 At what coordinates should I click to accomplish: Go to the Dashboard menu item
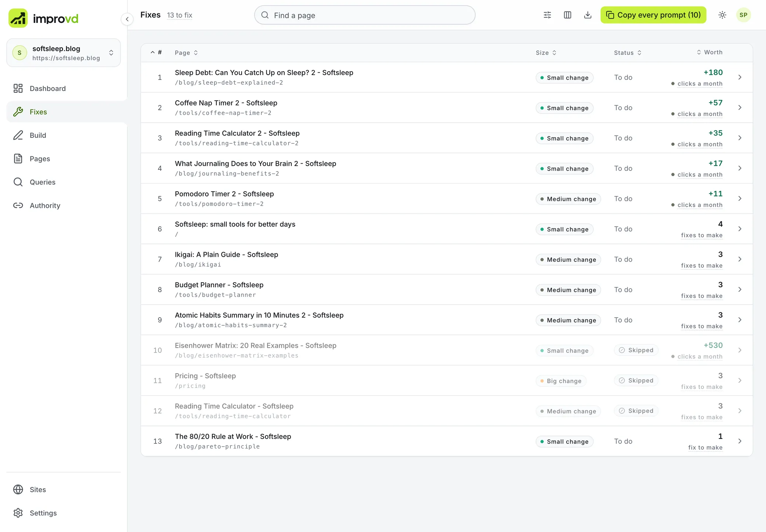[67, 88]
